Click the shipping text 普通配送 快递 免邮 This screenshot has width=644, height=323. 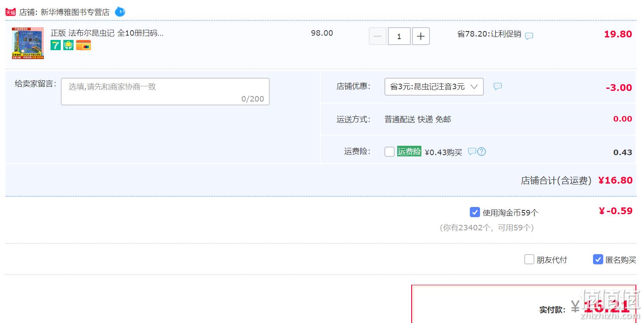tap(418, 119)
